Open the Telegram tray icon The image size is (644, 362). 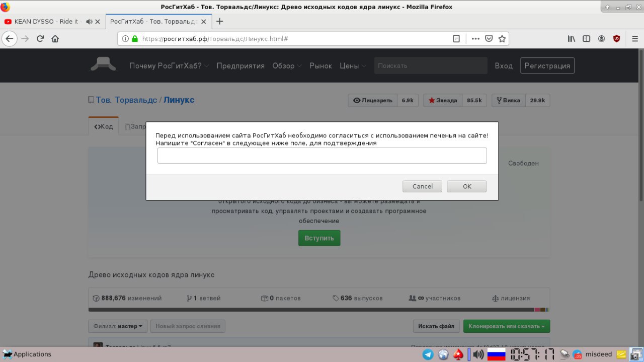click(428, 354)
